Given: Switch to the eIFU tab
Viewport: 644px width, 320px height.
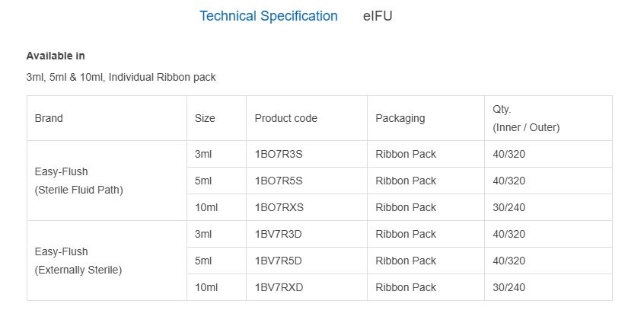Looking at the screenshot, I should (378, 16).
